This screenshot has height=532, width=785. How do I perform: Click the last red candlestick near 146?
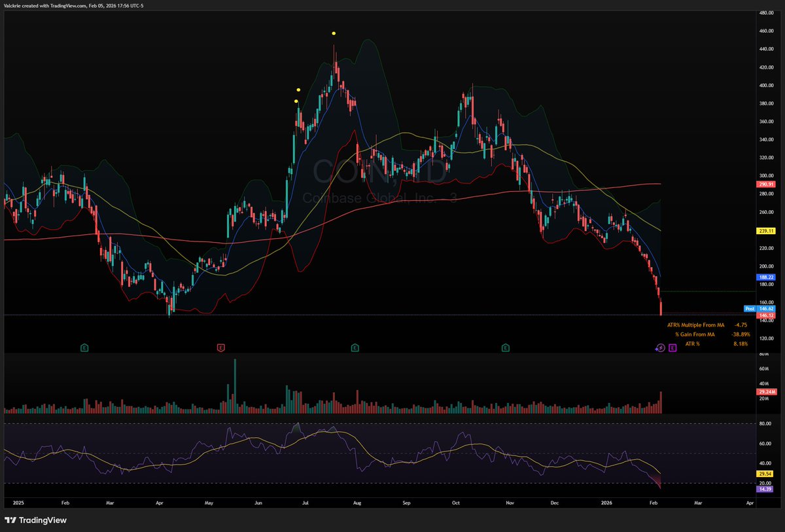[x=661, y=308]
